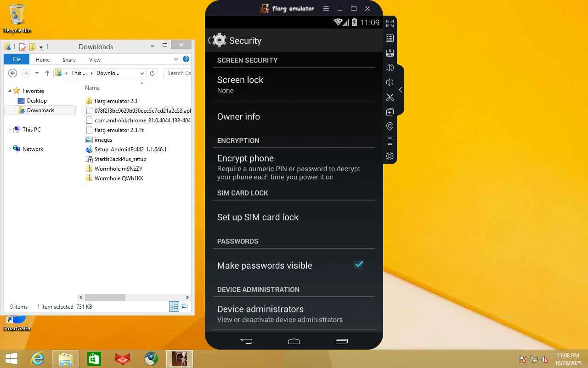Open Device administrators setting
The image size is (588, 368).
click(x=294, y=314)
